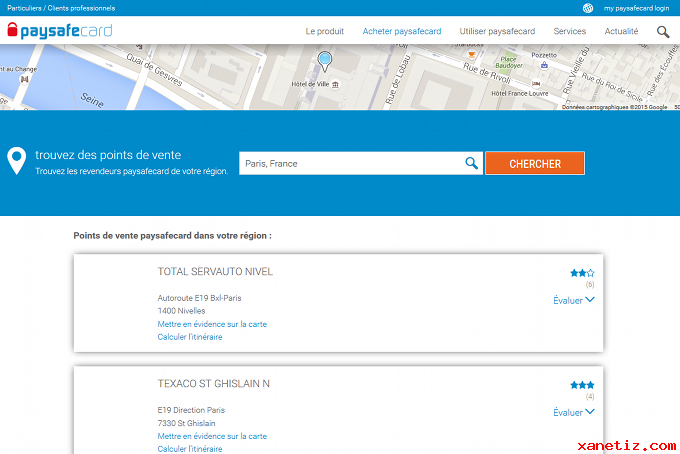680x454 pixels.
Task: Click the Quai de Gesvres map label
Action: pos(154,69)
